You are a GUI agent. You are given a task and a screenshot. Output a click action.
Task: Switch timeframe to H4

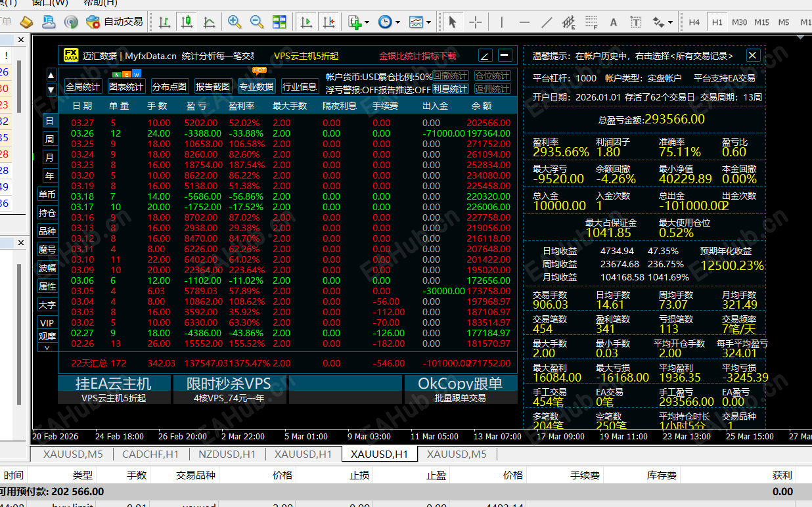[x=694, y=22]
